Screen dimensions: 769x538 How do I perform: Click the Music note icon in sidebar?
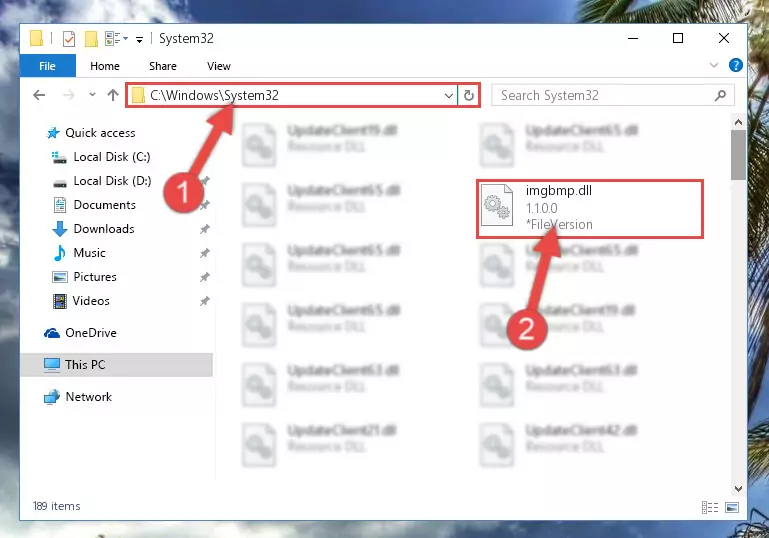click(60, 253)
